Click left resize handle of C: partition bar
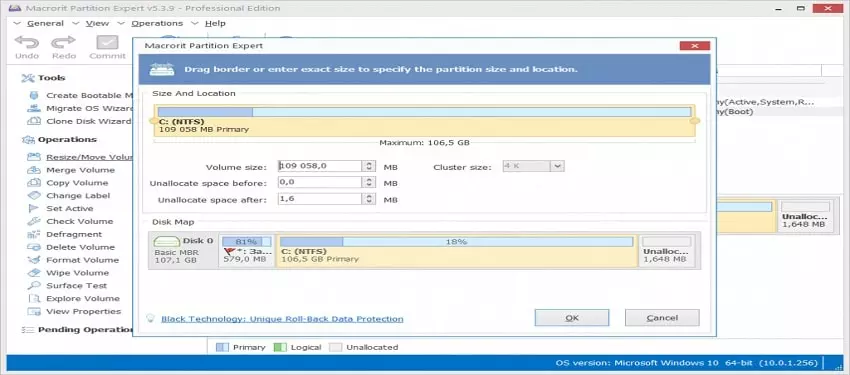850x375 pixels. [153, 121]
